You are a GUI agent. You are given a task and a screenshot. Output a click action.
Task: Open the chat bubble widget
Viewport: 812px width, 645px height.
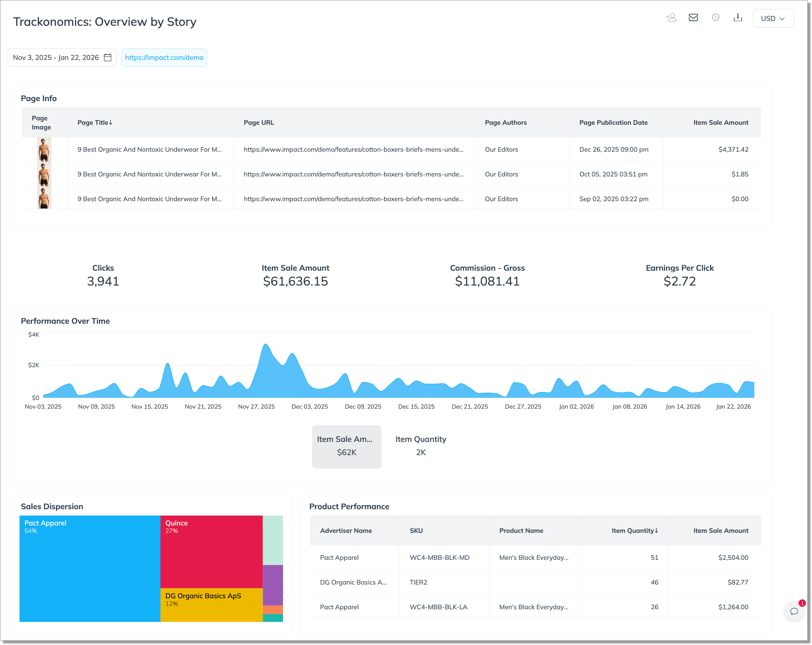click(x=794, y=611)
